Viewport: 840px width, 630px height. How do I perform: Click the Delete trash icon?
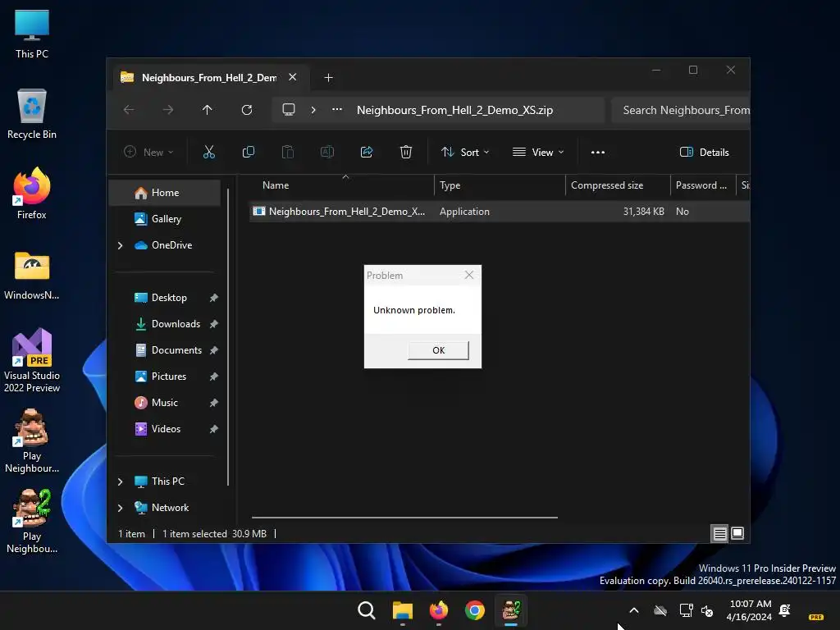tap(406, 152)
